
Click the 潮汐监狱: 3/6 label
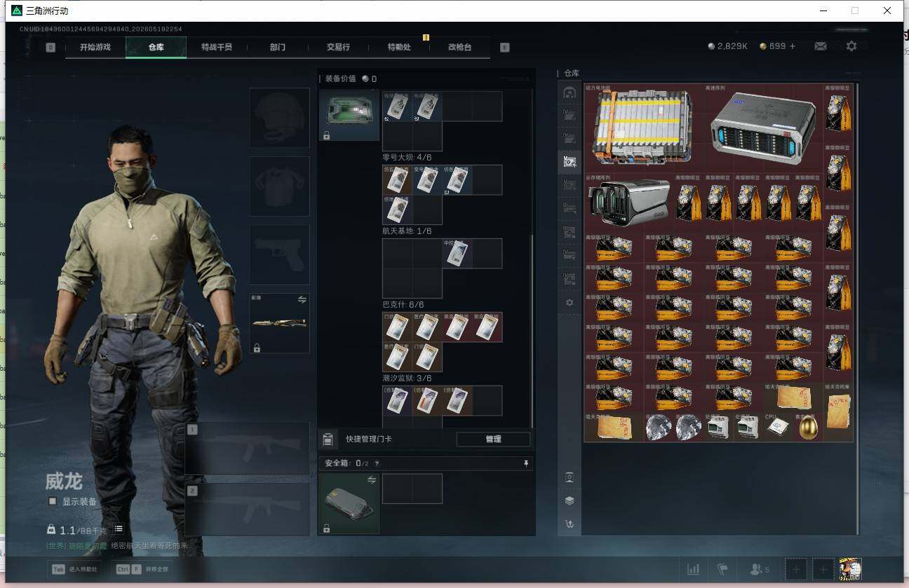407,378
